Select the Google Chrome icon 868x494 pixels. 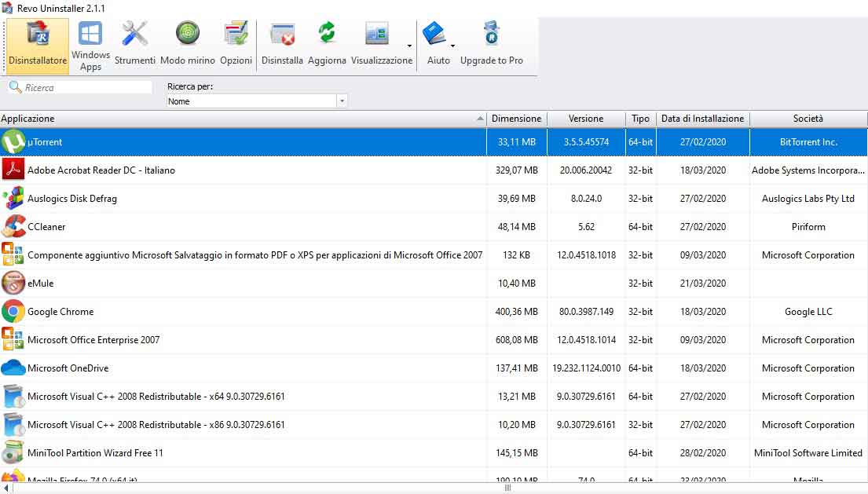click(x=13, y=312)
